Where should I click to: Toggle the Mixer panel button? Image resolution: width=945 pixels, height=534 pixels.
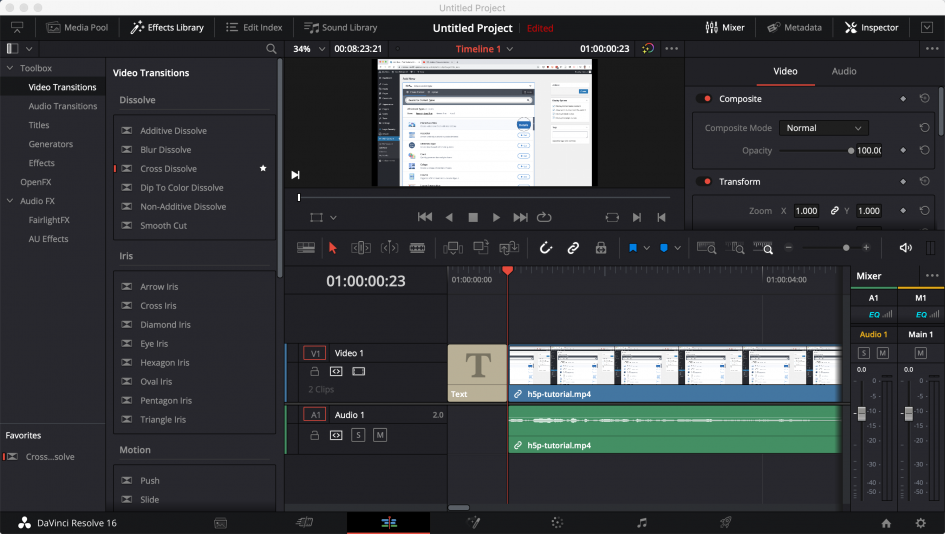tap(725, 28)
